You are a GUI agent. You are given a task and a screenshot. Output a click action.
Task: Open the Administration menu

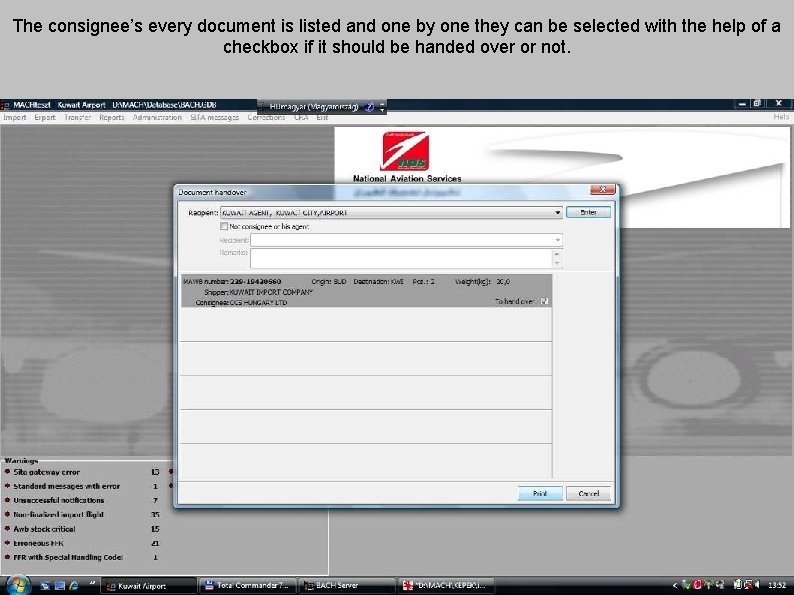157,117
